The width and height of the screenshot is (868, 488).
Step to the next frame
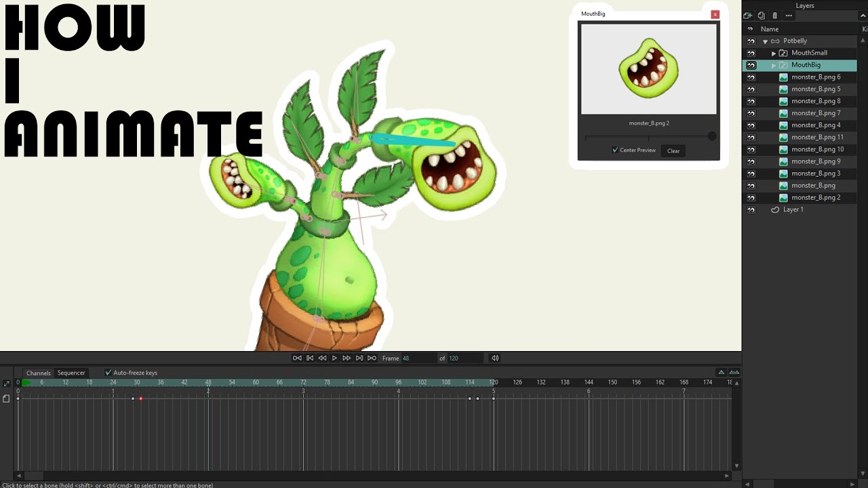359,358
